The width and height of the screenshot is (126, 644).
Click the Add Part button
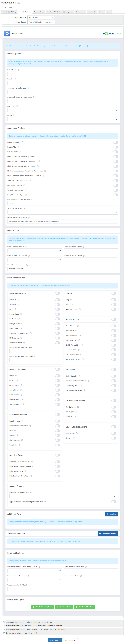112,514
